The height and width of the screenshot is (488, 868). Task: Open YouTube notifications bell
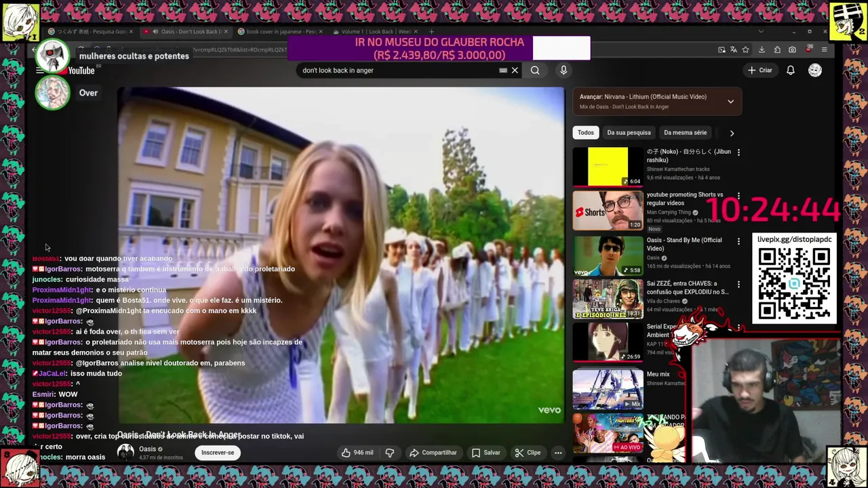(791, 70)
